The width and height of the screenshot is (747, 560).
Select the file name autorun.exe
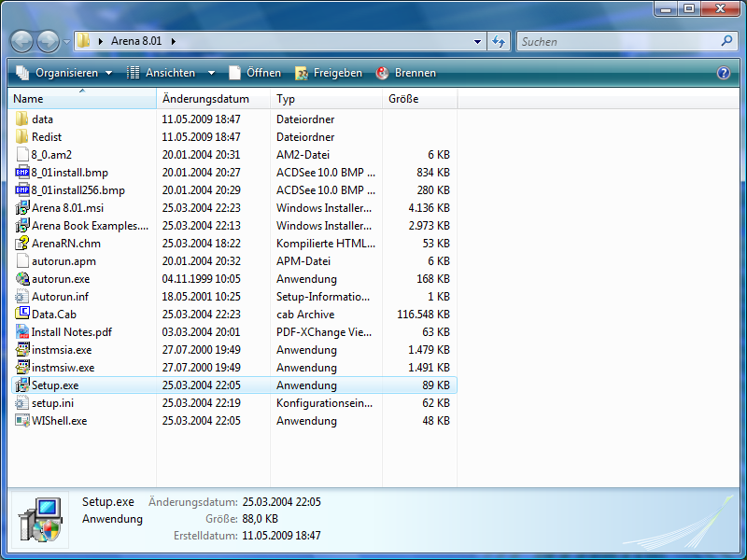coord(61,279)
